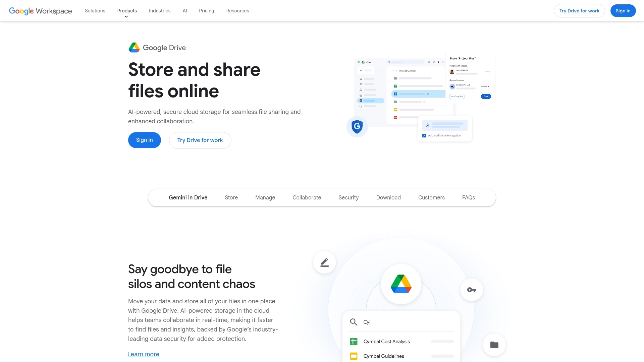Open the FAQs tab

point(469,198)
